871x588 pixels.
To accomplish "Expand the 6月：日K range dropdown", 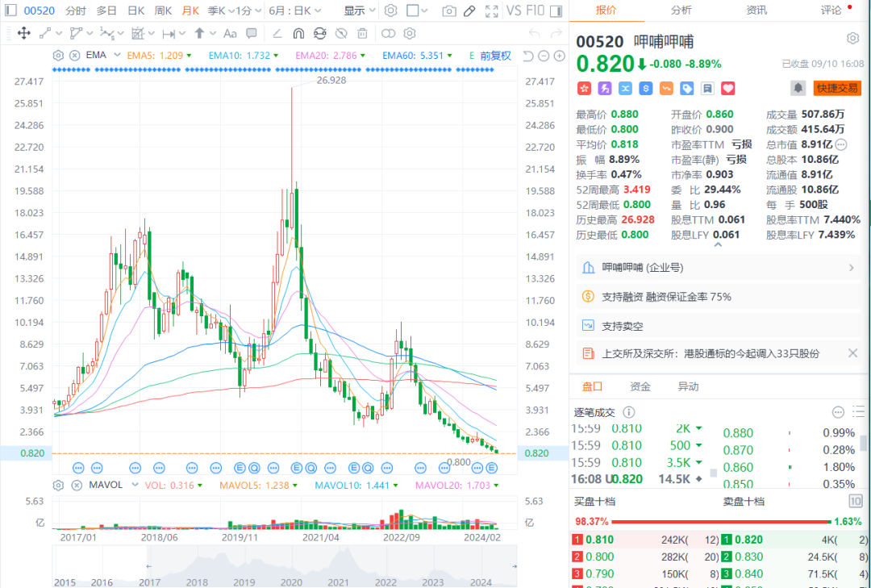I will [x=295, y=10].
